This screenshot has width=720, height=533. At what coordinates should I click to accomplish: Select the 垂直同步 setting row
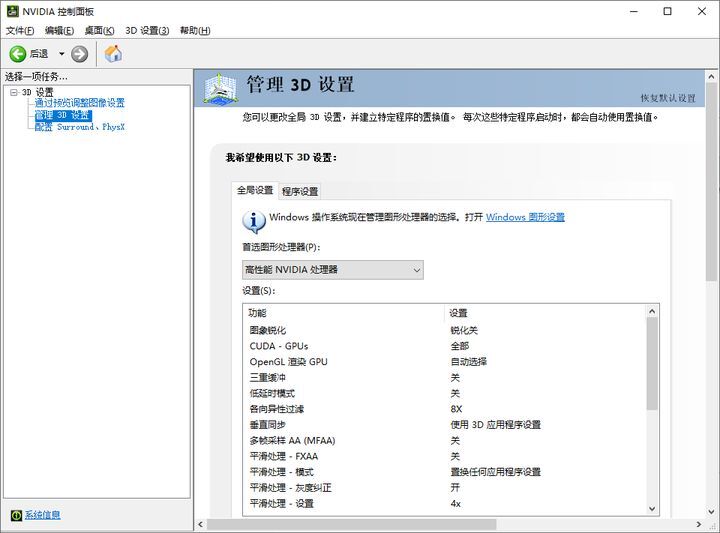coord(444,425)
